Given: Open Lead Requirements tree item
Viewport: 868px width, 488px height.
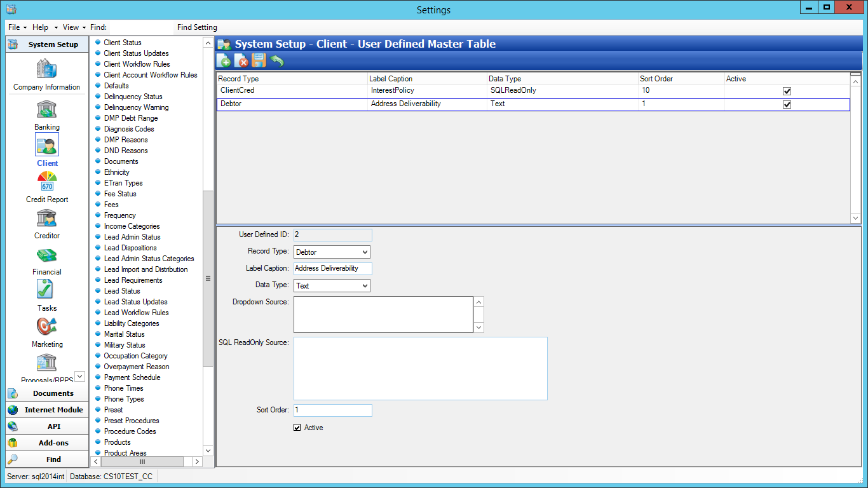Looking at the screenshot, I should pos(133,280).
